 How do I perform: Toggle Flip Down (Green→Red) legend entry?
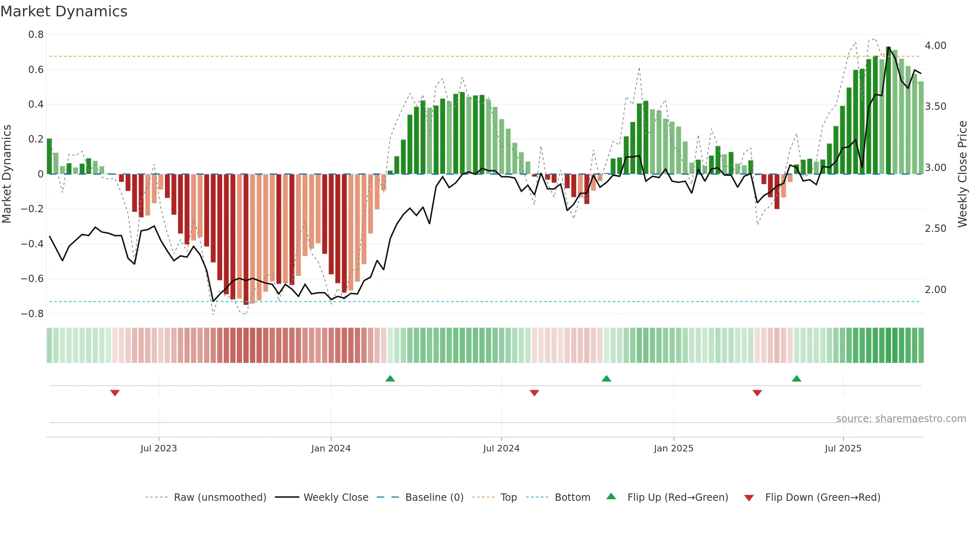812,497
